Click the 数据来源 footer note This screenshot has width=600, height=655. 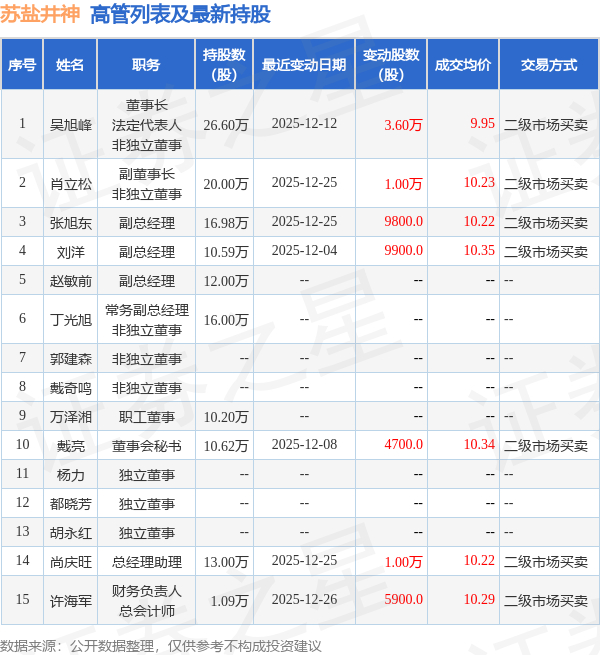(x=161, y=646)
